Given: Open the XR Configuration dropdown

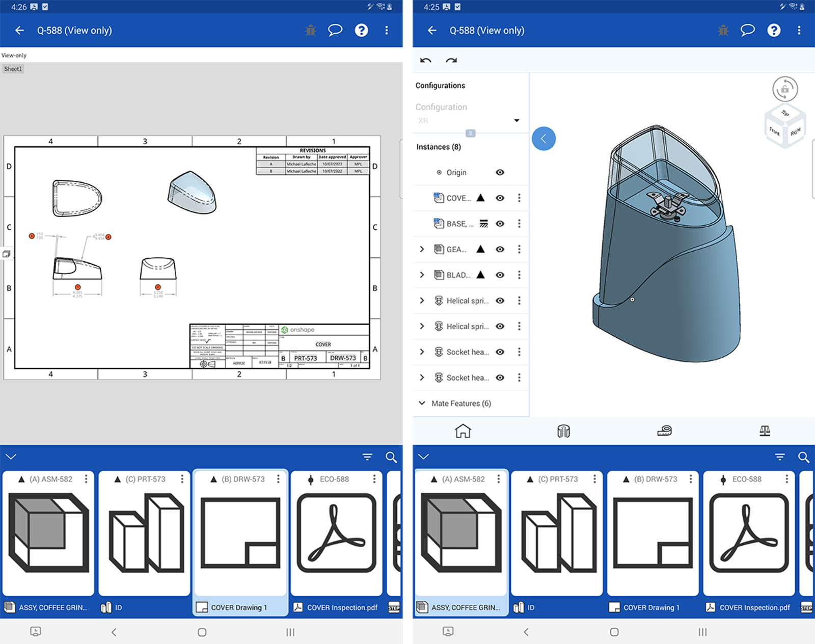Looking at the screenshot, I should pos(517,120).
